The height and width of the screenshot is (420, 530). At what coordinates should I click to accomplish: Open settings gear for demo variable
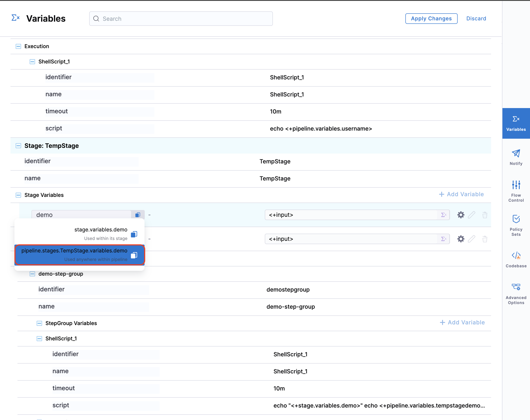click(x=461, y=215)
